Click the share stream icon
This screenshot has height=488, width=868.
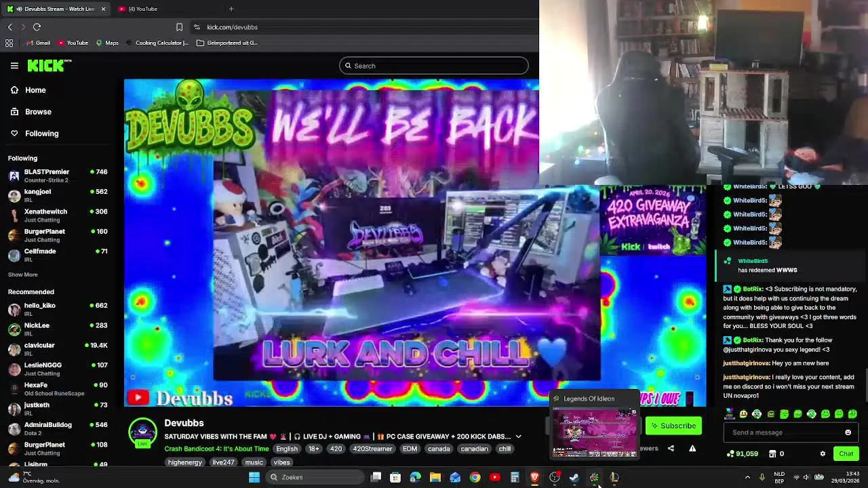(x=671, y=448)
